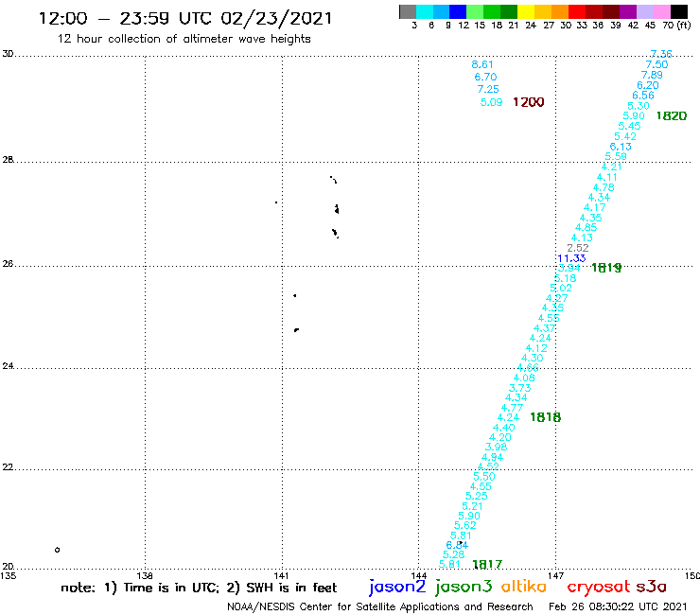Select the 1819 time stamp label

(606, 268)
